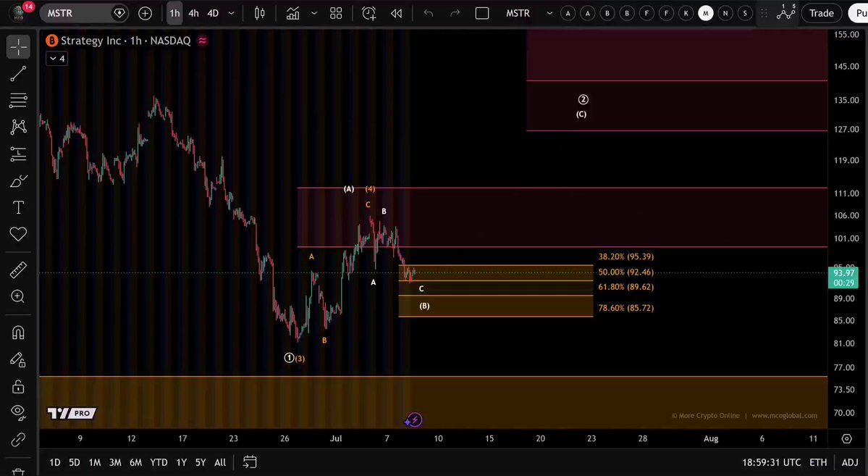Select the brush drawing tool

coord(18,180)
